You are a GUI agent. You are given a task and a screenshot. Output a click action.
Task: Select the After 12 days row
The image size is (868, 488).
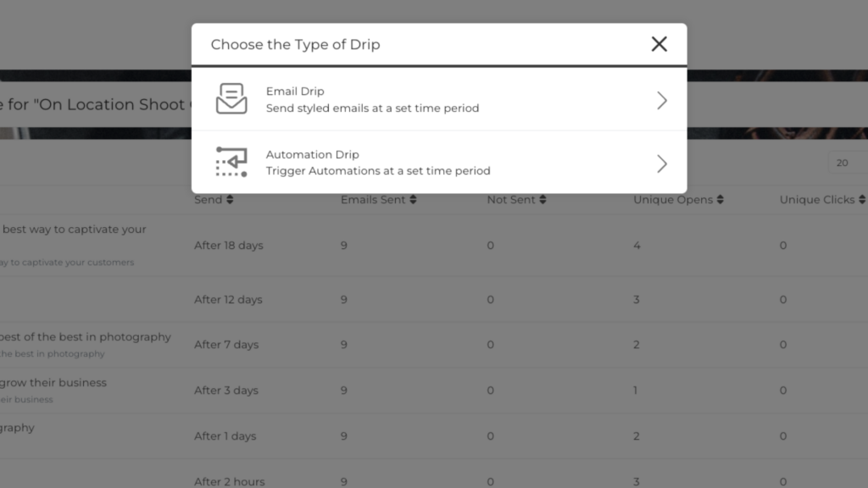(434, 299)
